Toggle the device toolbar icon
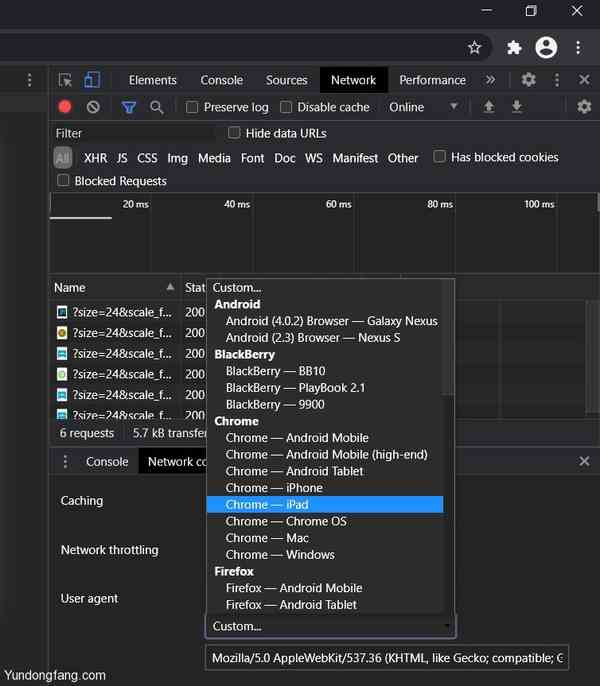Screen dimensions: 600x686 coord(92,80)
